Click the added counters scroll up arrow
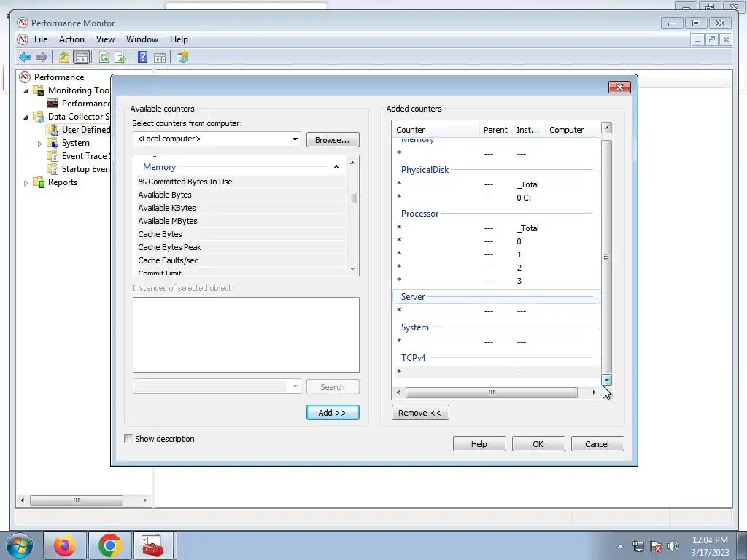The height and width of the screenshot is (560, 747). pos(606,128)
